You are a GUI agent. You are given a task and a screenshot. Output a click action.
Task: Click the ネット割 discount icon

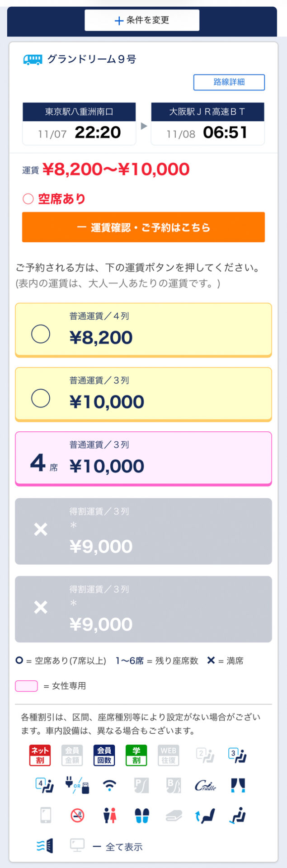40,755
